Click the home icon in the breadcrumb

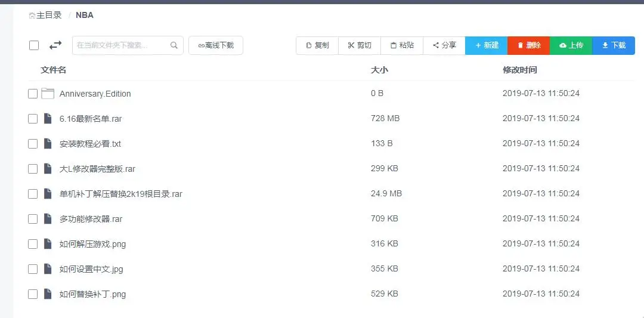click(32, 16)
